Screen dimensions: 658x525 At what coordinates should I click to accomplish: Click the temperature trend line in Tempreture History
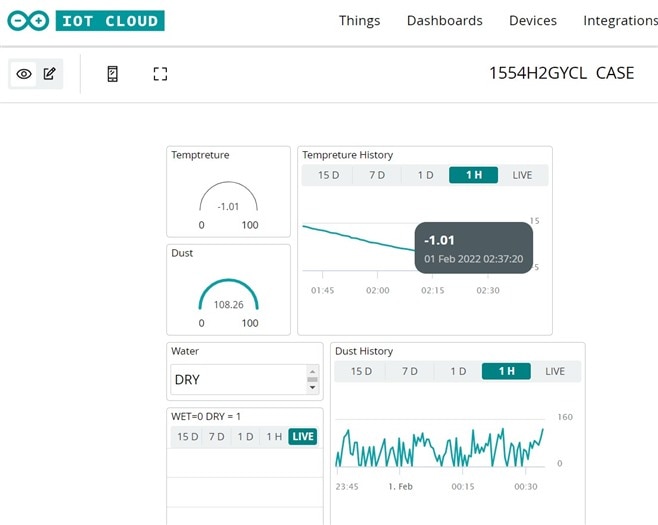coord(359,239)
